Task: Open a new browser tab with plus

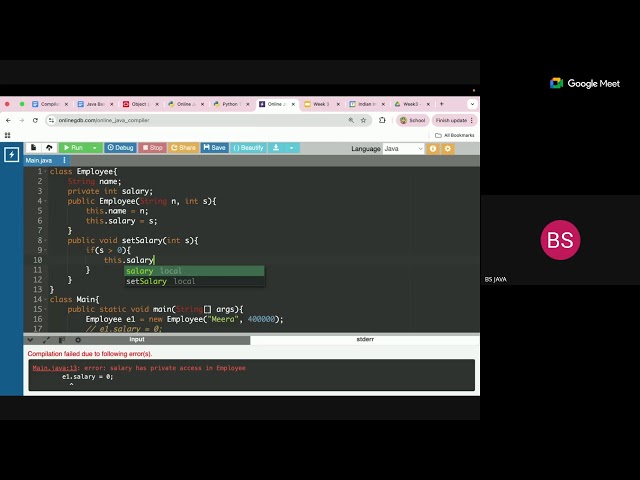Action: (x=442, y=104)
